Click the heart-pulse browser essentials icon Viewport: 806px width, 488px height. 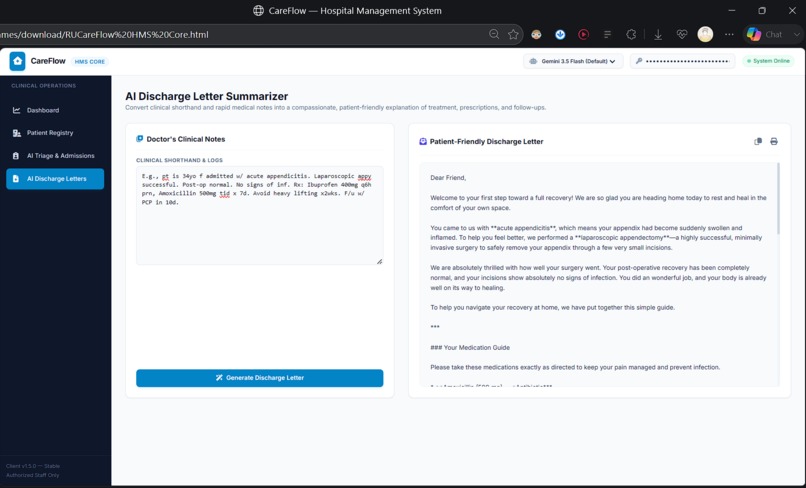pos(682,34)
